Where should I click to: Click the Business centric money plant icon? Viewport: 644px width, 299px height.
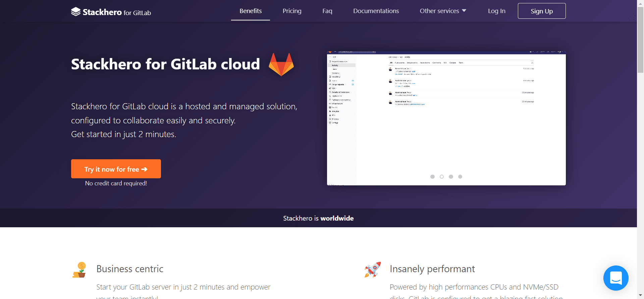(79, 270)
